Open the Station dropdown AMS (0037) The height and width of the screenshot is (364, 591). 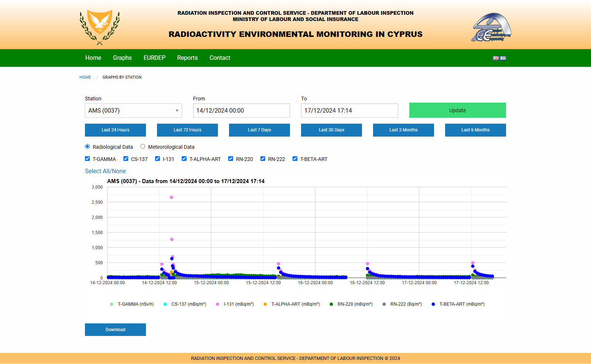[x=133, y=111]
